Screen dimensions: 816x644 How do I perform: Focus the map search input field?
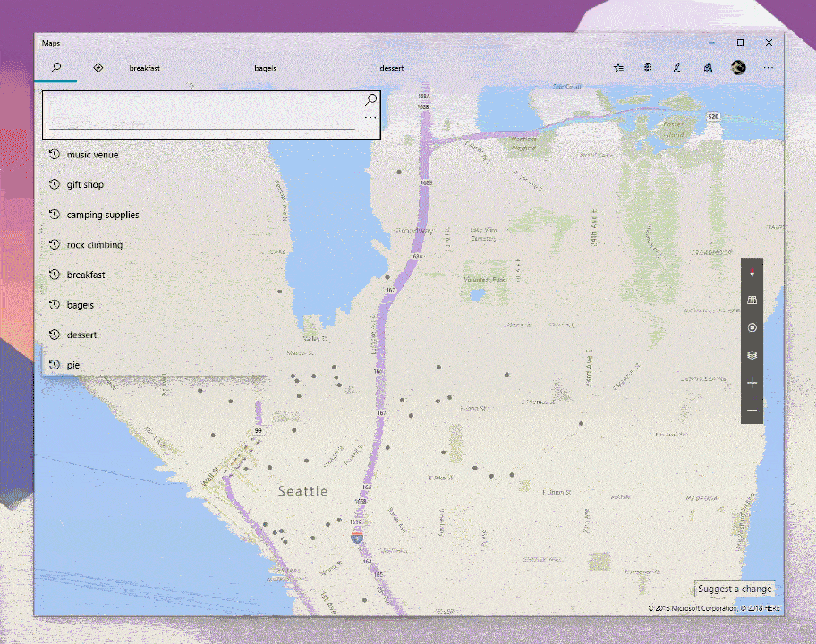pos(202,115)
